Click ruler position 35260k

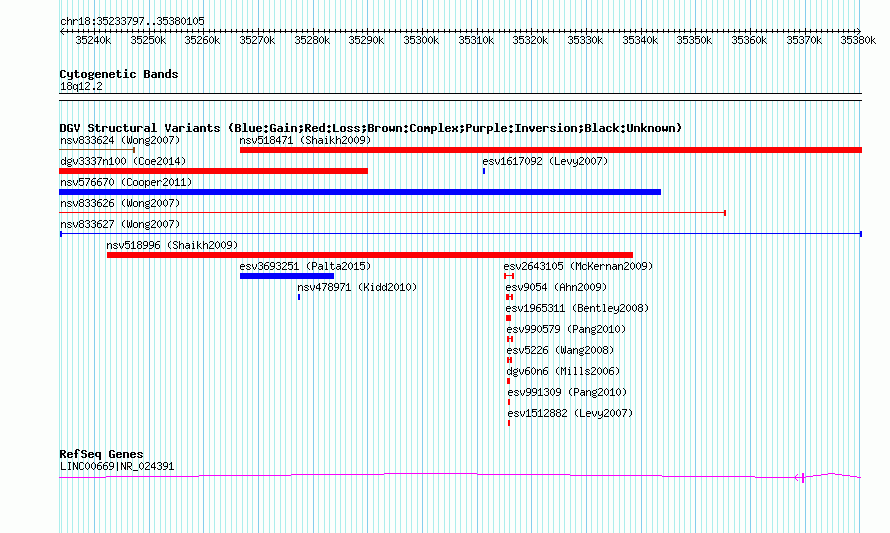(x=202, y=40)
